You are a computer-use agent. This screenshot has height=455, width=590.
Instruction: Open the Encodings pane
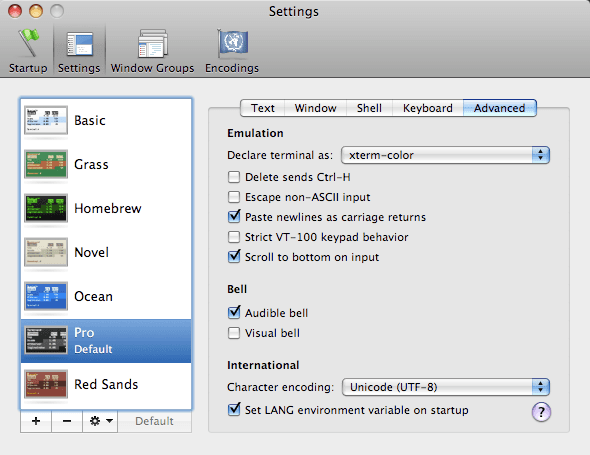pos(232,51)
